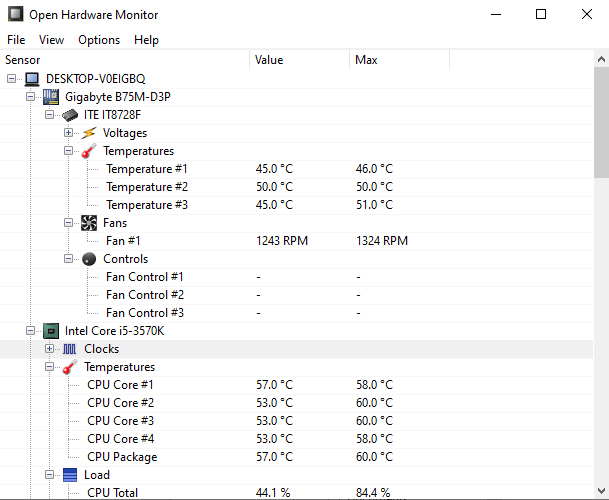This screenshot has width=609, height=500.
Task: Click the 44.1 % CPU Total value
Action: point(273,493)
